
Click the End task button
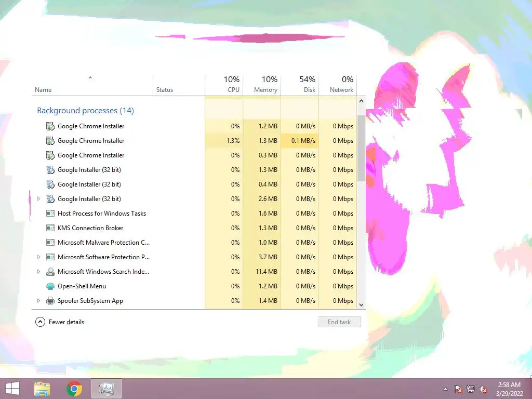339,322
